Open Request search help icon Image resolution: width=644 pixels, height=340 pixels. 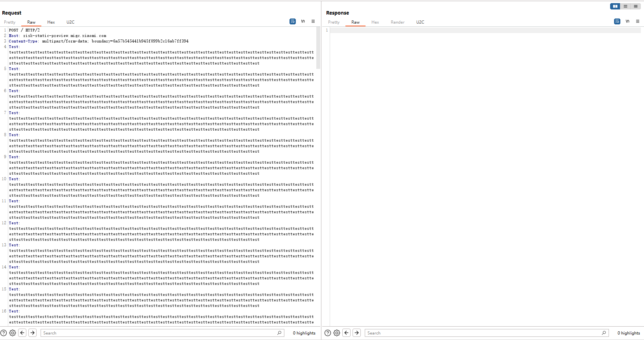coord(4,333)
